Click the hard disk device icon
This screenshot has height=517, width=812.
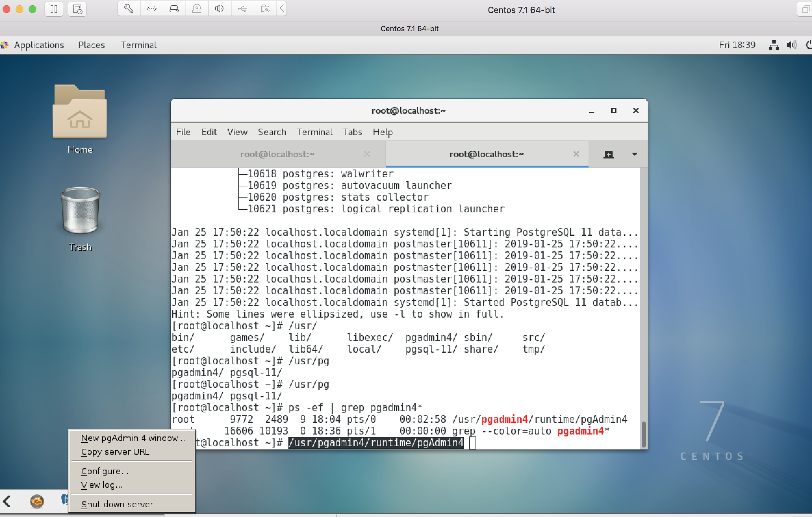coord(174,9)
